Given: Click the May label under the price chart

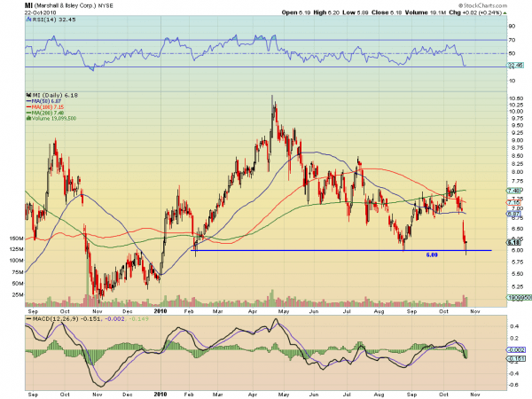Looking at the screenshot, I should (x=284, y=311).
